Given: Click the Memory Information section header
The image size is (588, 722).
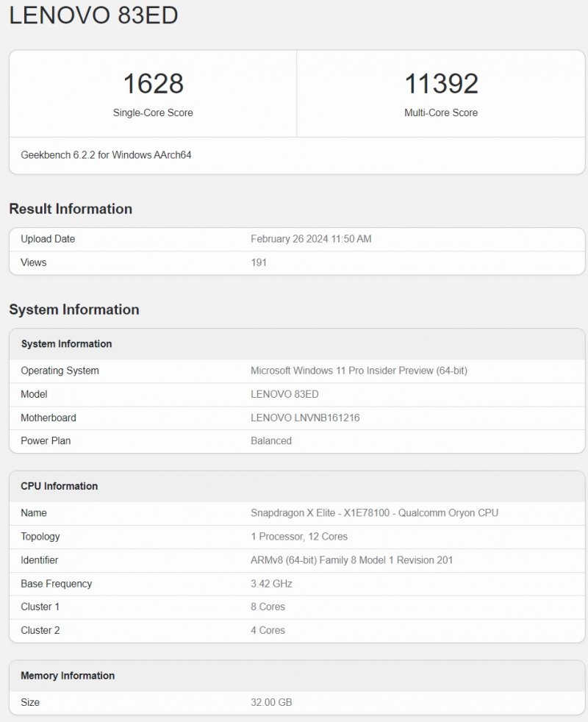Looking at the screenshot, I should (66, 676).
